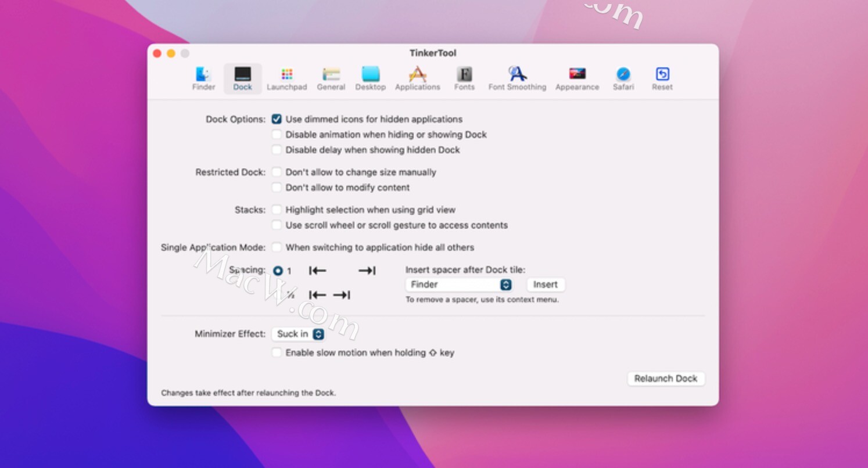Viewport: 868px width, 468px height.
Task: Click the TinkerTool window title
Action: click(x=433, y=53)
